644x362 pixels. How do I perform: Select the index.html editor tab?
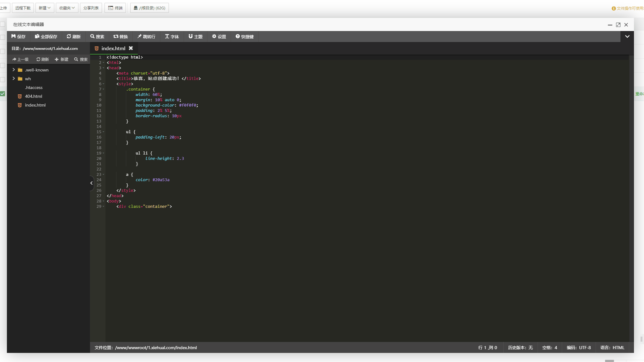click(x=113, y=48)
